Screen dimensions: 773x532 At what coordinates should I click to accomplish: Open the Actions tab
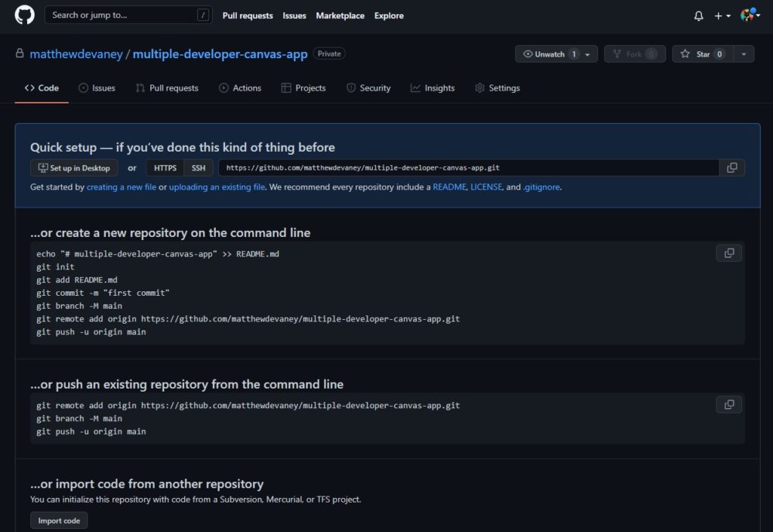click(240, 88)
